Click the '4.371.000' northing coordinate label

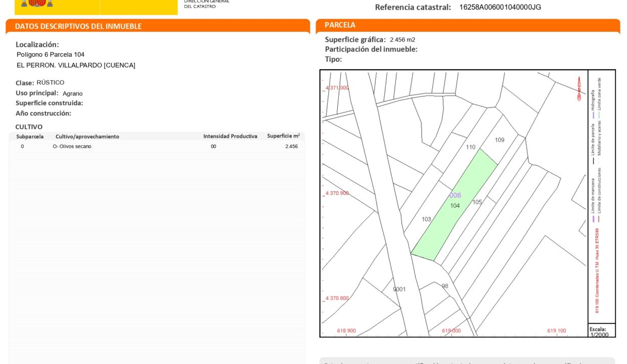[x=337, y=88]
